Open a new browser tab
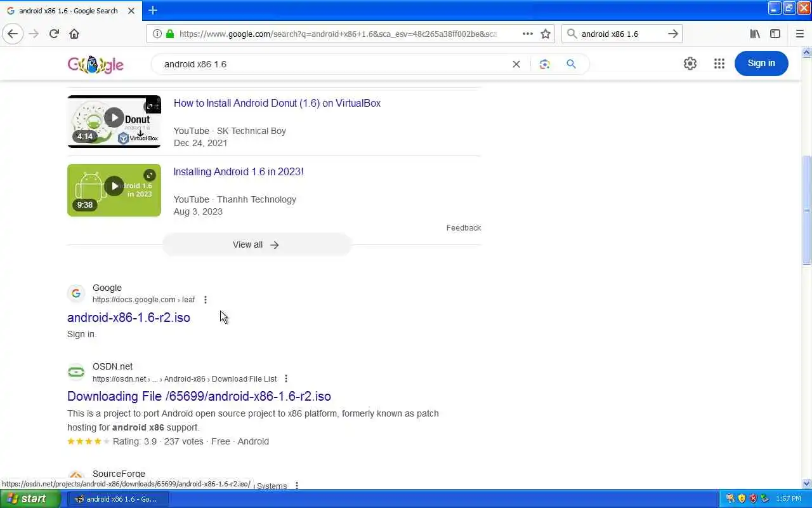Screen dimensions: 812x508 click(x=153, y=10)
